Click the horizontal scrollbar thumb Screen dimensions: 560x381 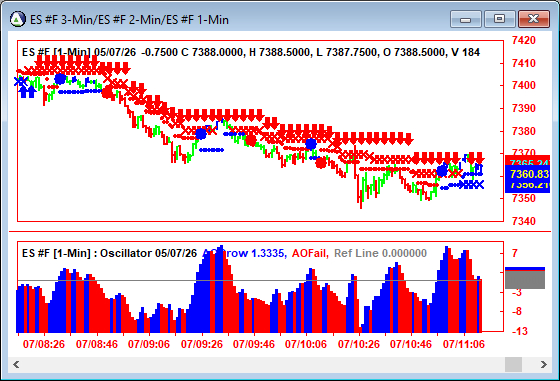(513, 365)
